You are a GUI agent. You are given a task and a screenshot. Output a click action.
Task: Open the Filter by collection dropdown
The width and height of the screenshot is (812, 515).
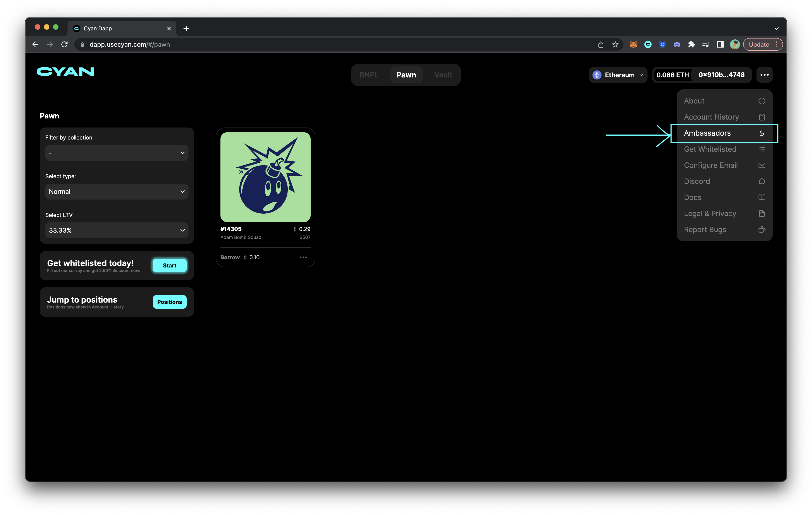[x=117, y=153]
